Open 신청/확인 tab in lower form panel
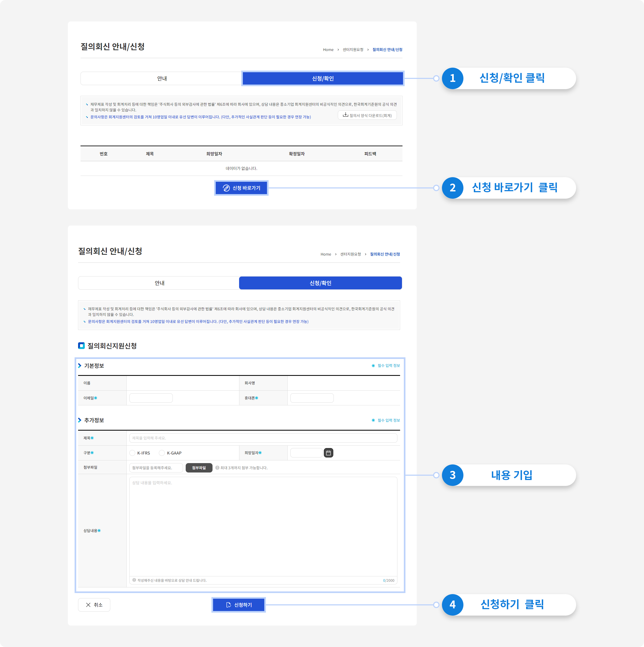Image resolution: width=644 pixels, height=647 pixels. tap(320, 283)
